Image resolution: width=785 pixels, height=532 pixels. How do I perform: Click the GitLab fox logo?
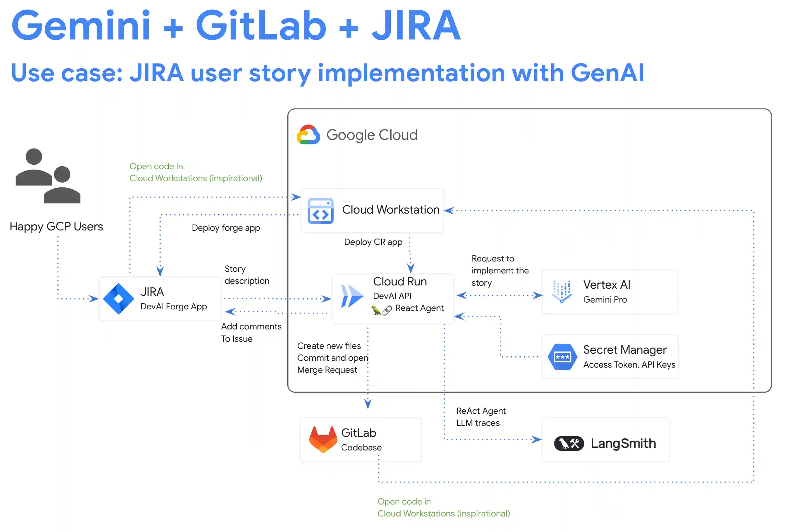(x=324, y=439)
